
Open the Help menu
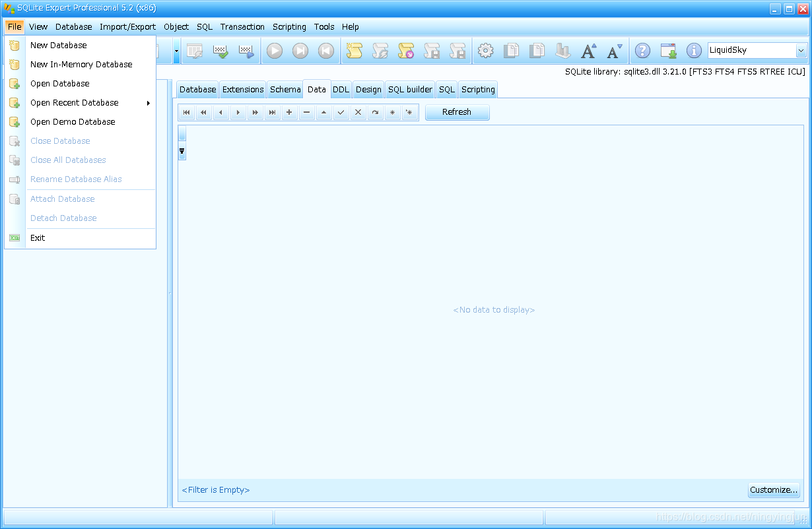tap(351, 27)
